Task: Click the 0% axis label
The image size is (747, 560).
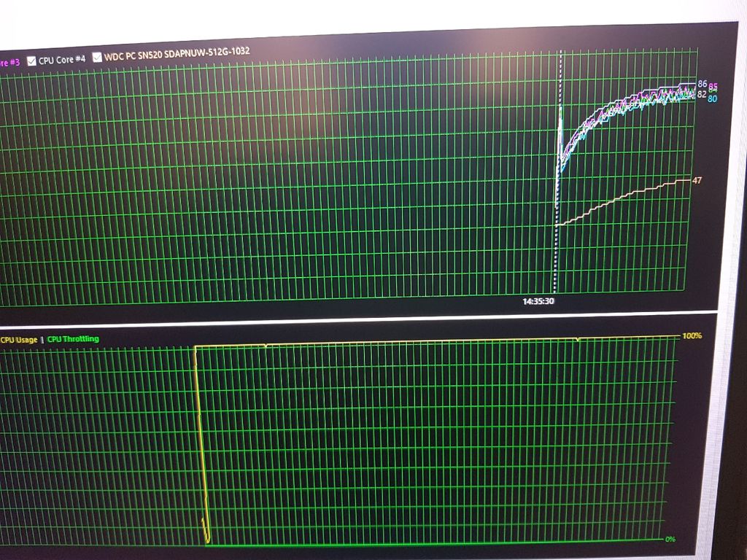Action: pos(670,539)
